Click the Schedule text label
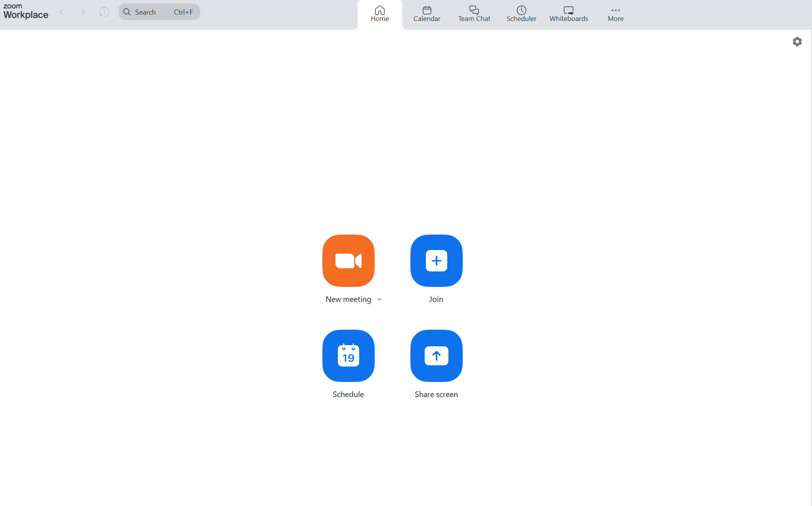Image resolution: width=812 pixels, height=506 pixels. click(x=348, y=395)
